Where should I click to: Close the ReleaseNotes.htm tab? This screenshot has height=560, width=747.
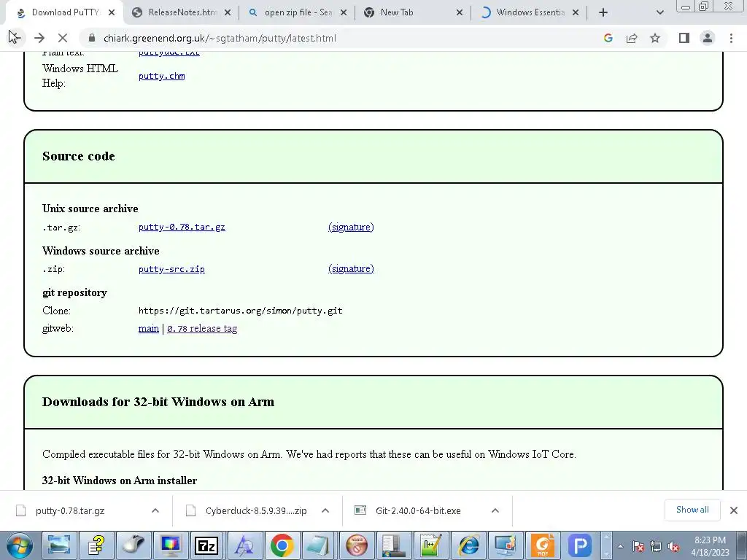(228, 13)
